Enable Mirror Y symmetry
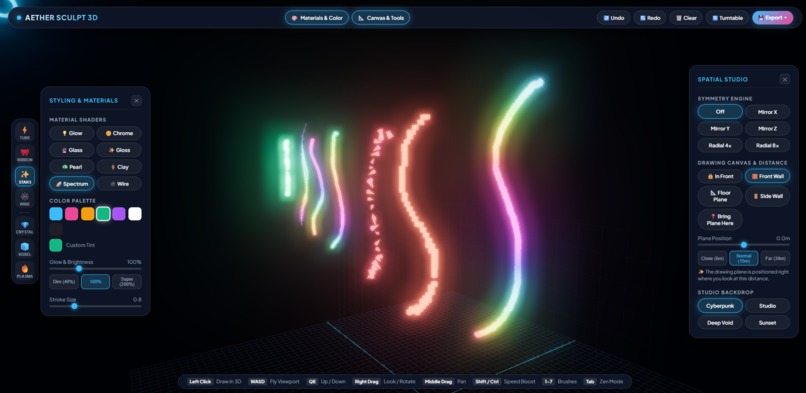Screen dimensions: 806x393 [720, 128]
